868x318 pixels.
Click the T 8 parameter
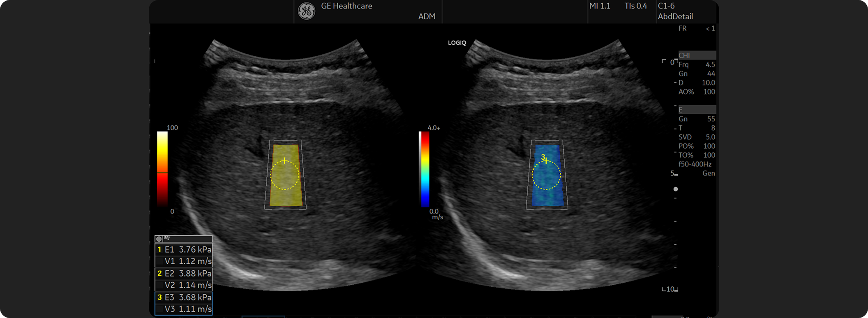697,128
